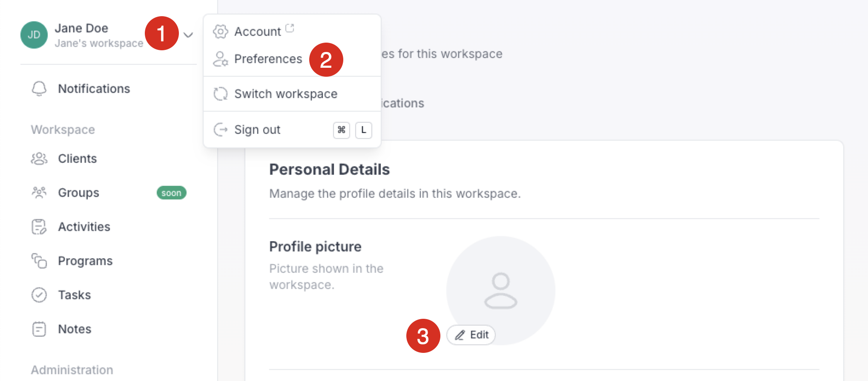Click the Activities clipboard icon
The width and height of the screenshot is (868, 381).
pyautogui.click(x=39, y=227)
